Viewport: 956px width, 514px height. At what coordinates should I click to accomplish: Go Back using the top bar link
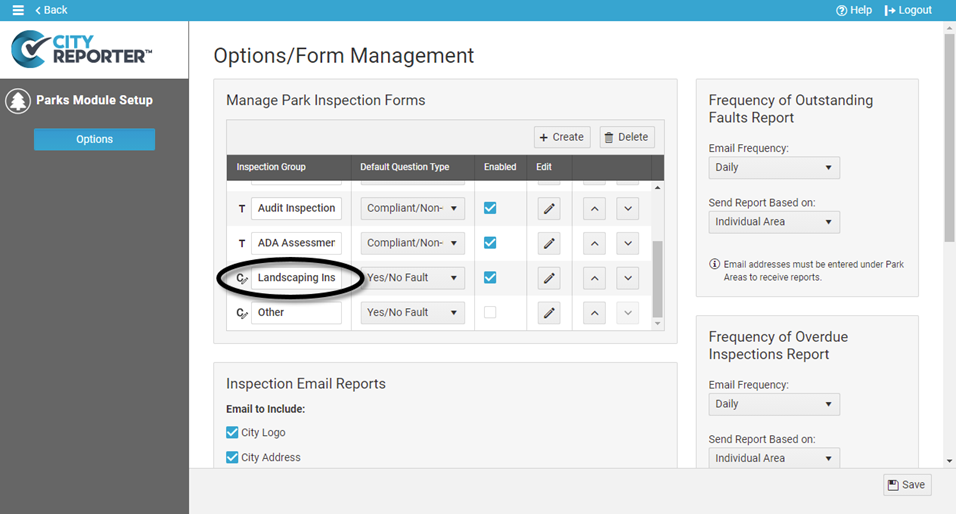(51, 10)
